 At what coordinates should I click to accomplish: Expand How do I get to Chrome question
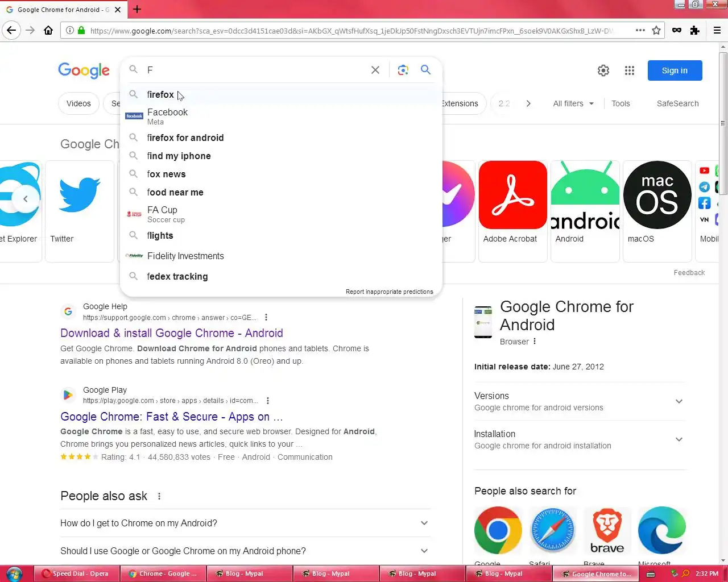(245, 523)
